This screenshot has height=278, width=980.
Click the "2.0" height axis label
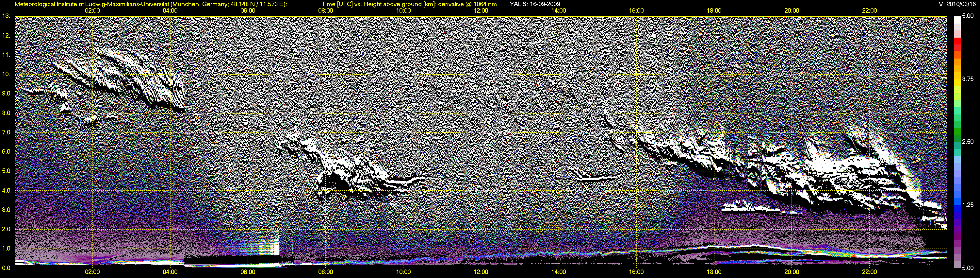(x=6, y=229)
